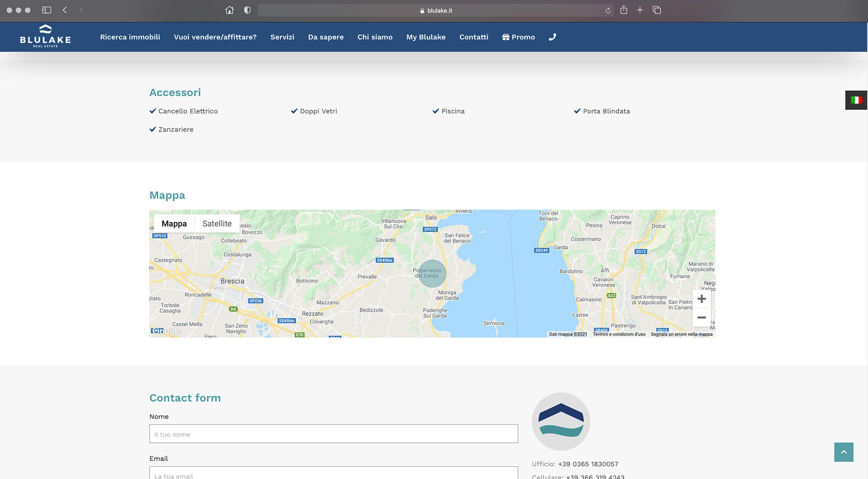Image resolution: width=868 pixels, height=479 pixels.
Task: Click the Salò label on map
Action: point(431,217)
